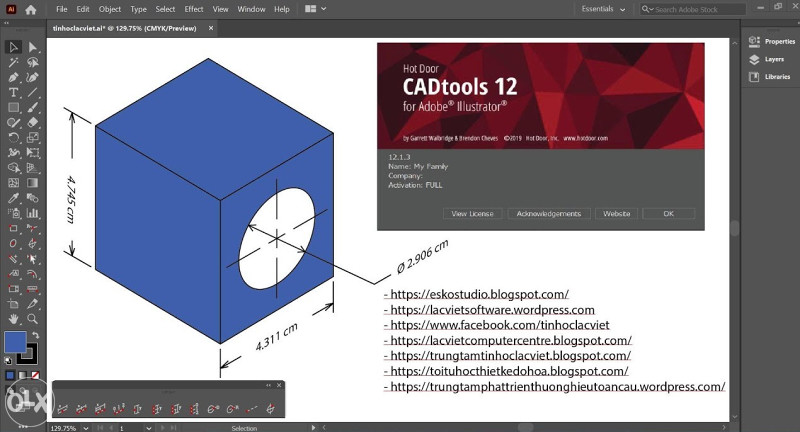The height and width of the screenshot is (432, 800).
Task: Open the artboard number dropdown
Action: (x=148, y=428)
